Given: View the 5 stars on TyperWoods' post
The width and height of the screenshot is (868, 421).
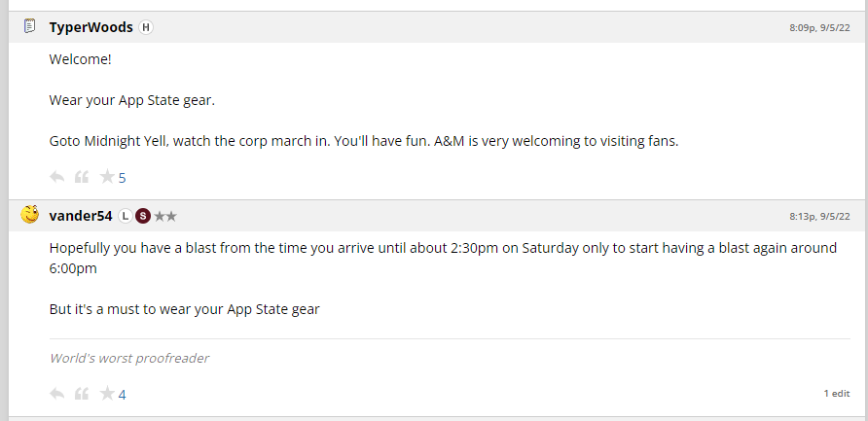Looking at the screenshot, I should coord(123,178).
